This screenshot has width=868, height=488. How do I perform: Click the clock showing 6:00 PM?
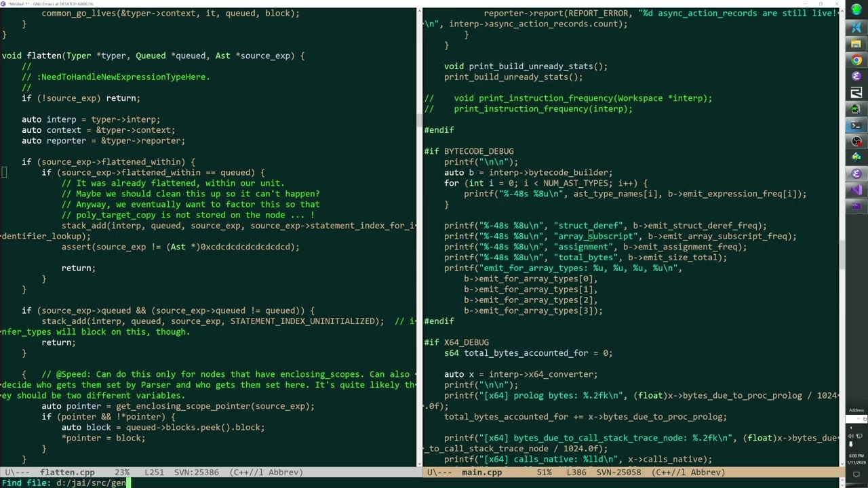(x=856, y=455)
